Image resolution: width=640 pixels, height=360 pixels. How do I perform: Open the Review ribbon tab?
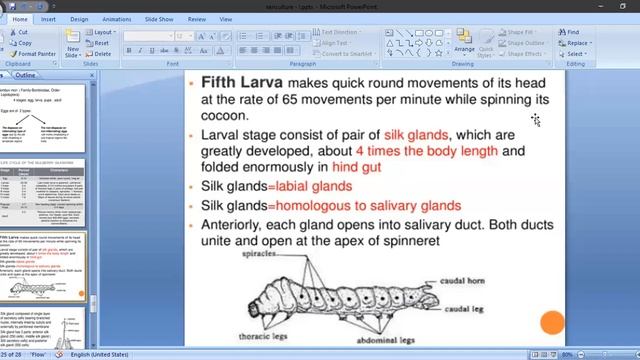197,19
